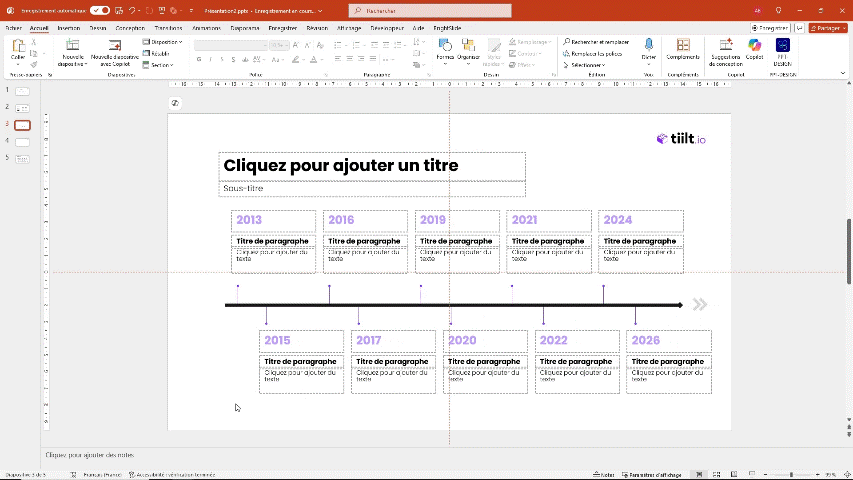Click the Coller (paste) icon
This screenshot has width=853, height=480.
point(18,47)
